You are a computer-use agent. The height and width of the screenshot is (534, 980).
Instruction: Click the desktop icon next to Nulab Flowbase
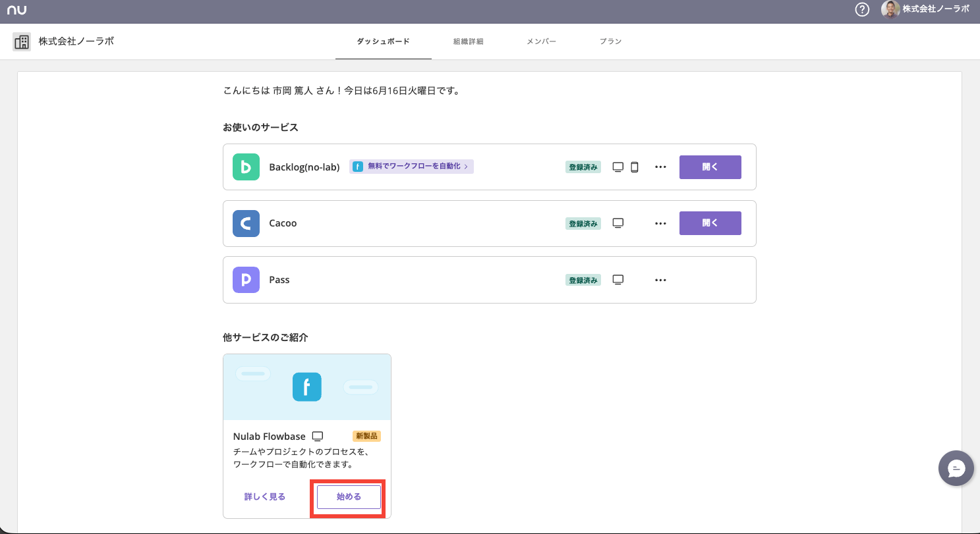[x=318, y=437]
